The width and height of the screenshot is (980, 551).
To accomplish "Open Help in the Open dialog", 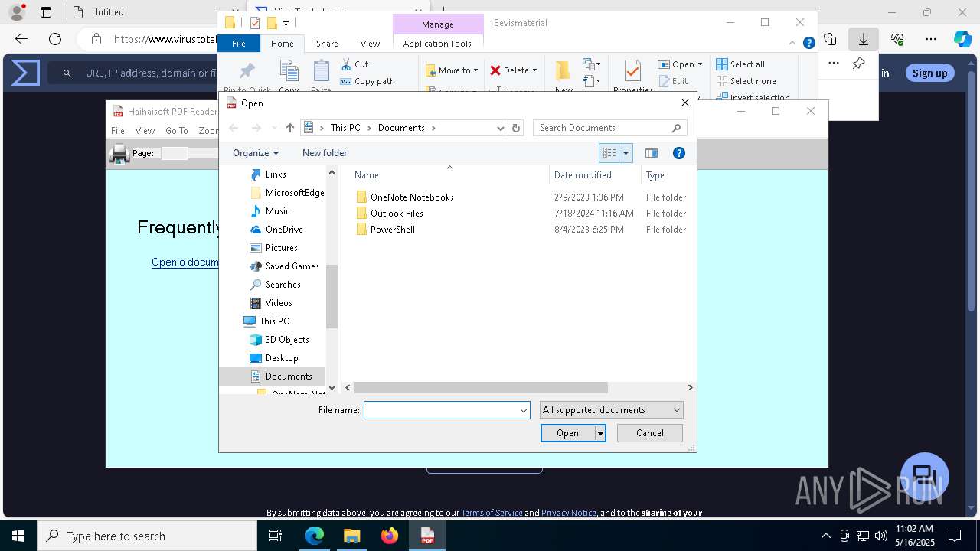I will [x=678, y=153].
